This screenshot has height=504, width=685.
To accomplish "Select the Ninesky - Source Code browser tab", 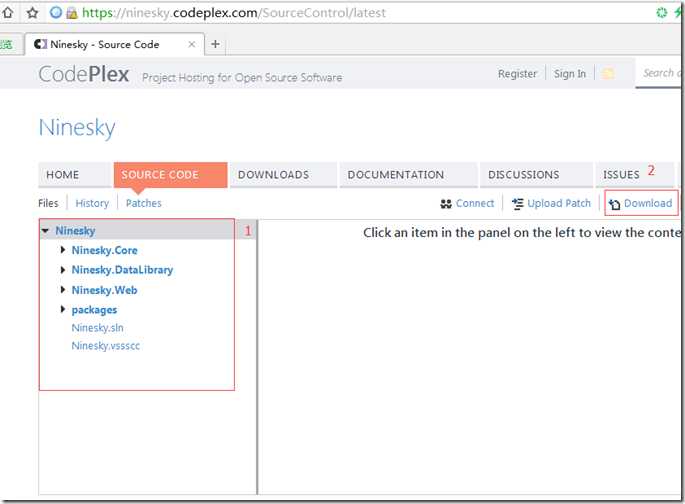I will [114, 44].
